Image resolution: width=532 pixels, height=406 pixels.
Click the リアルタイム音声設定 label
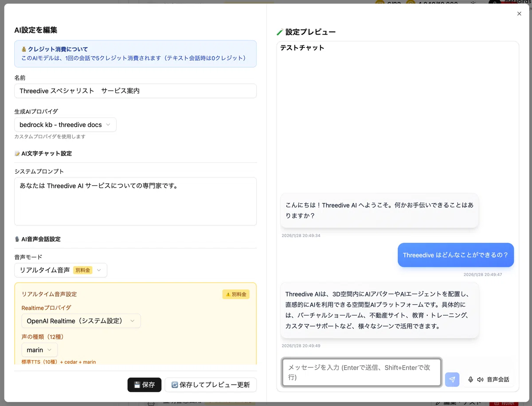[x=49, y=294]
